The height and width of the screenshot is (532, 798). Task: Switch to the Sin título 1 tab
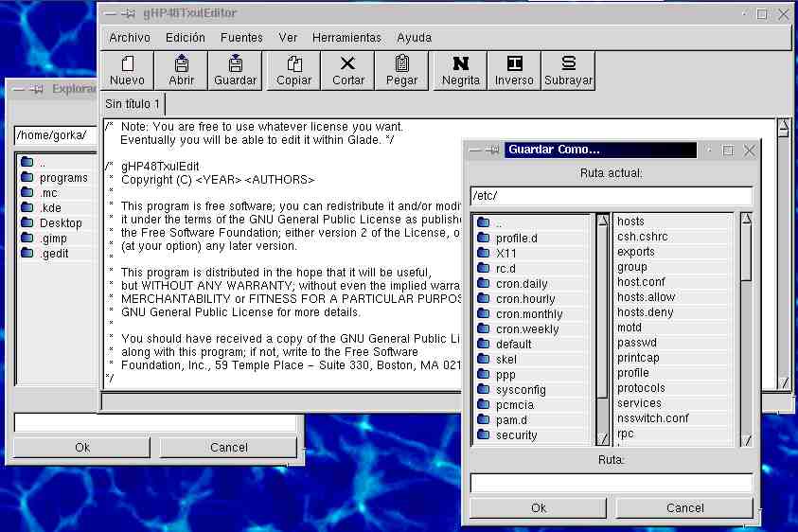click(133, 104)
